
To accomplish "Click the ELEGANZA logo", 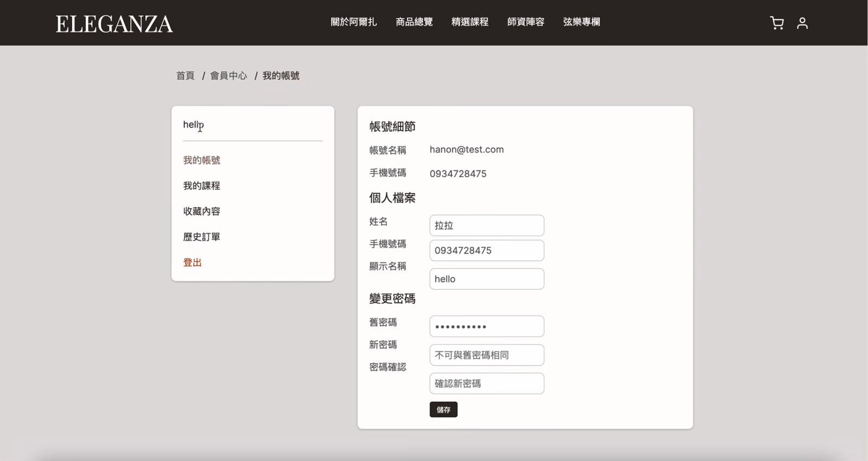I will [x=114, y=24].
